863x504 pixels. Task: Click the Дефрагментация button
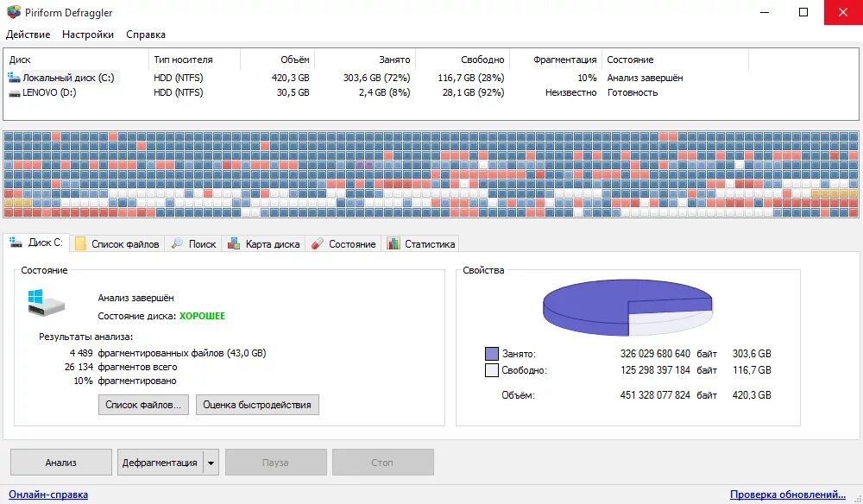coord(161,463)
